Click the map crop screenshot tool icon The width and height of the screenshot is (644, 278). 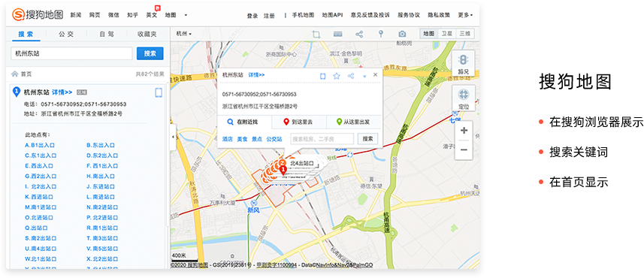[316, 34]
